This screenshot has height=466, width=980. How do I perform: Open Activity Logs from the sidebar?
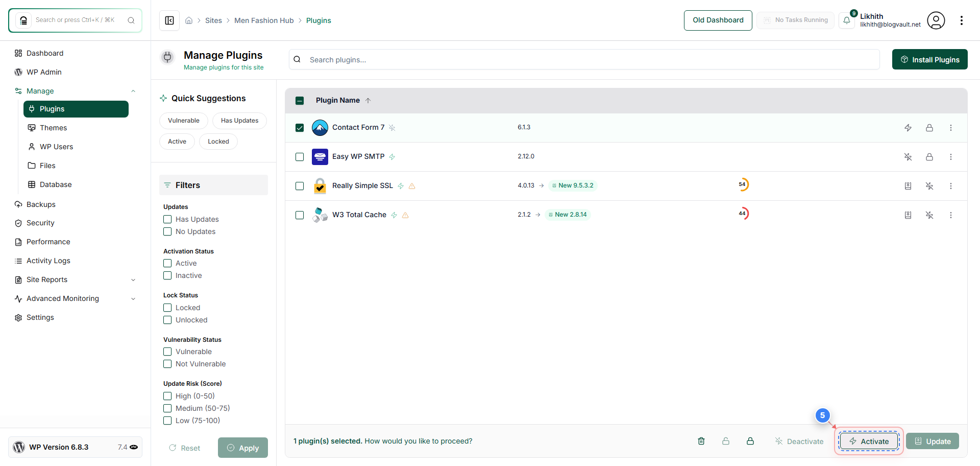(48, 261)
